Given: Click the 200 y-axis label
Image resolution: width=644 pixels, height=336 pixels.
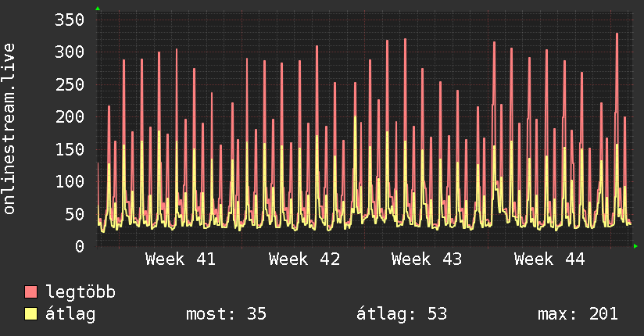Looking at the screenshot, I should (70, 117).
